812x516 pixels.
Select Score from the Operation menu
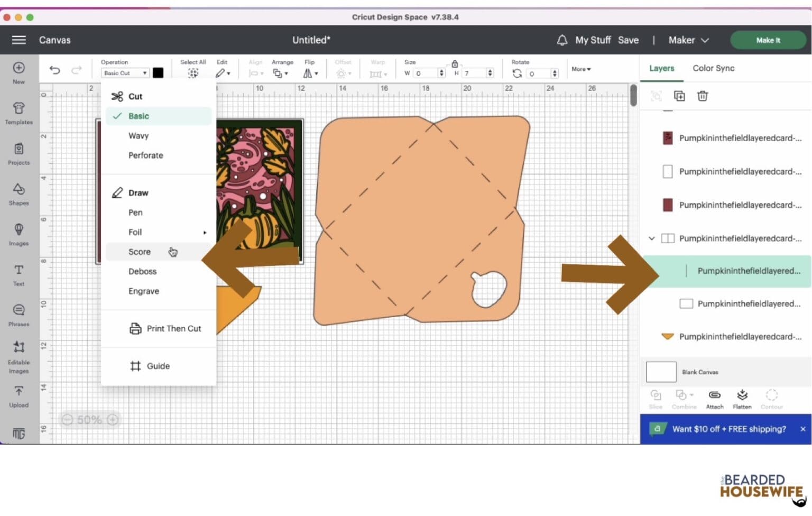pos(140,252)
